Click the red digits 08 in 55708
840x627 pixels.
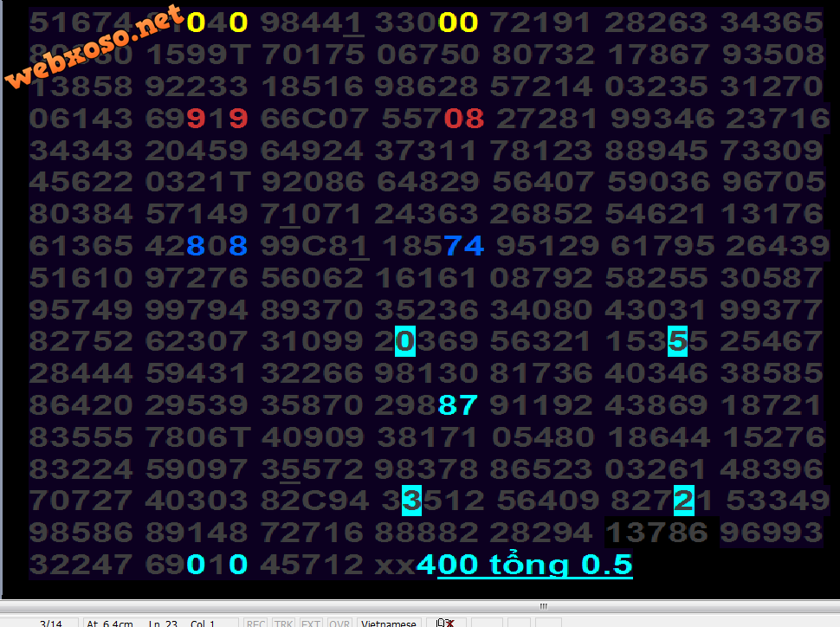click(463, 118)
